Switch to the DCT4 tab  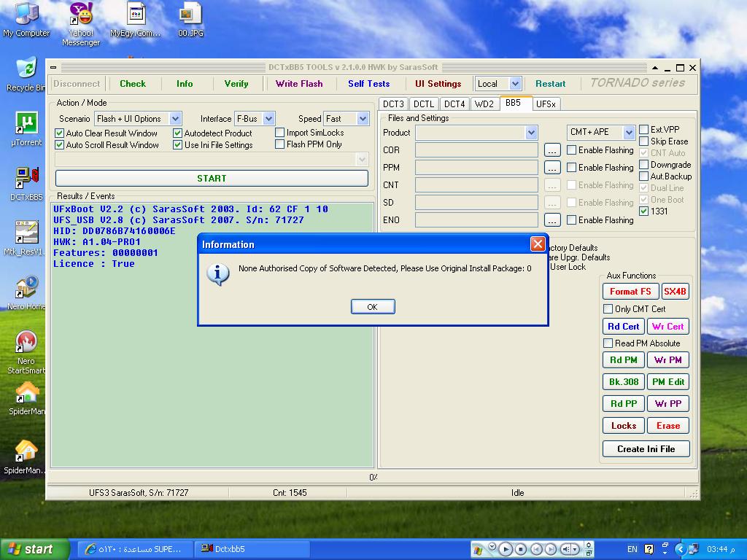coord(454,104)
